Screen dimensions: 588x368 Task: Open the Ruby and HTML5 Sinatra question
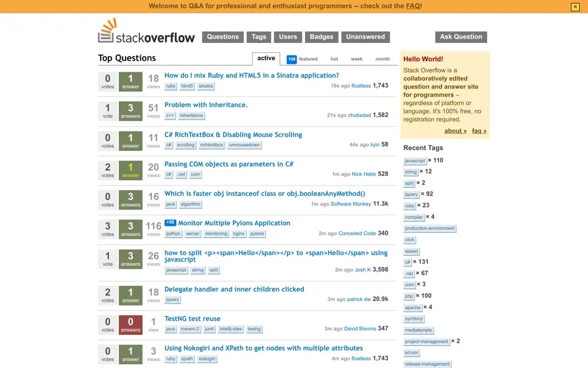(252, 75)
